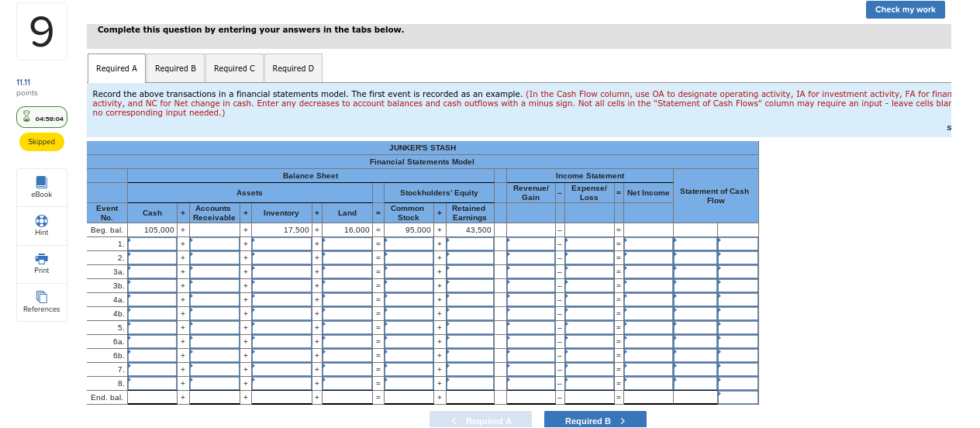Viewport: 980px width, 428px height.
Task: Click the Accounts Receivable cell in row 2
Action: tap(214, 258)
